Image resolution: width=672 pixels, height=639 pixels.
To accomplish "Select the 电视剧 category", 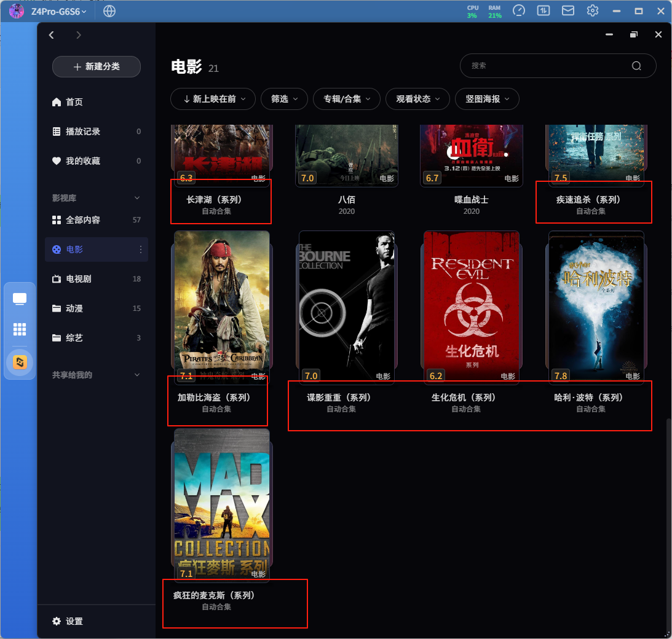I will click(97, 279).
